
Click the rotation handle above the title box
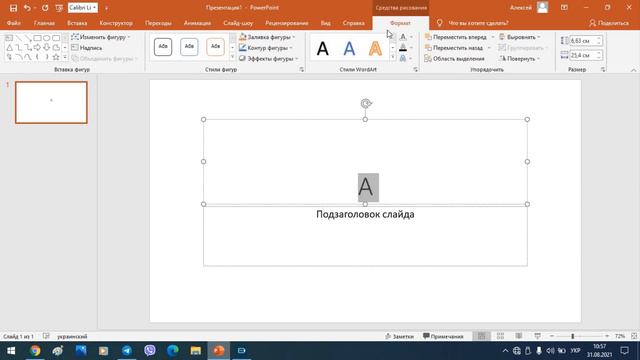pyautogui.click(x=366, y=103)
